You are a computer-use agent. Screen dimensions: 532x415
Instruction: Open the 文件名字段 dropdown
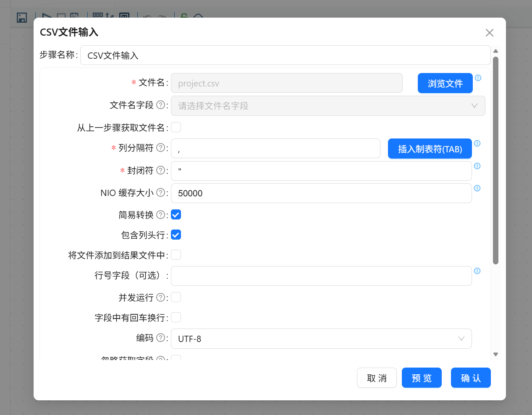328,106
